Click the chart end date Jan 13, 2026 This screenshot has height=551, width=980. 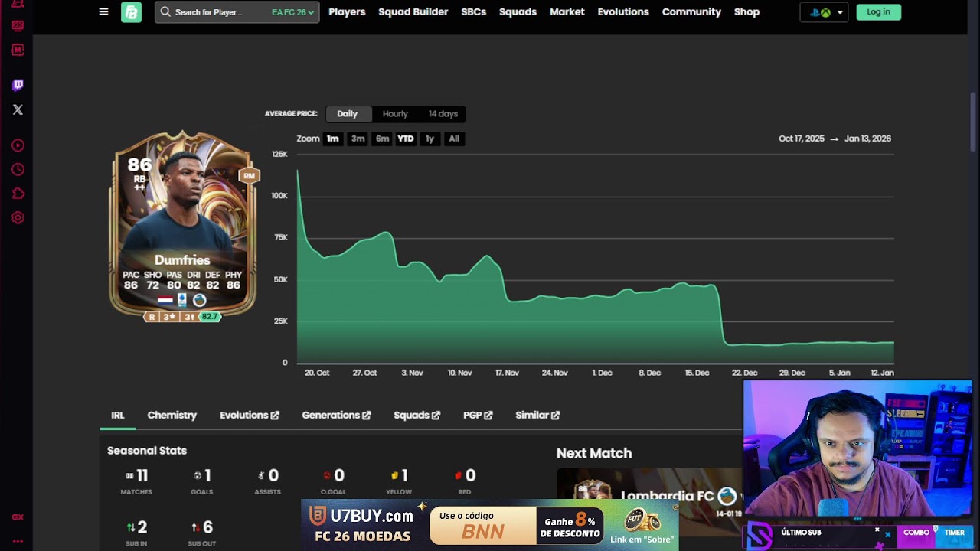click(868, 139)
